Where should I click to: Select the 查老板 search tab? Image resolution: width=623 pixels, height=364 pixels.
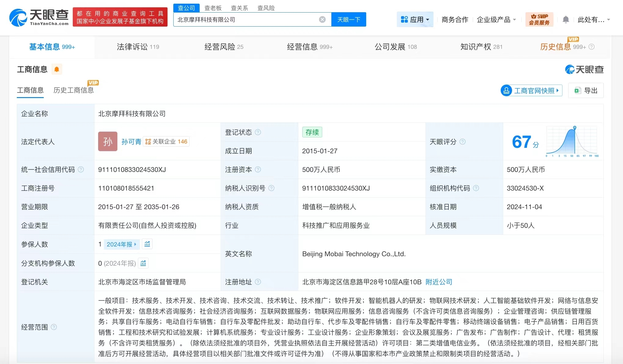coord(213,8)
